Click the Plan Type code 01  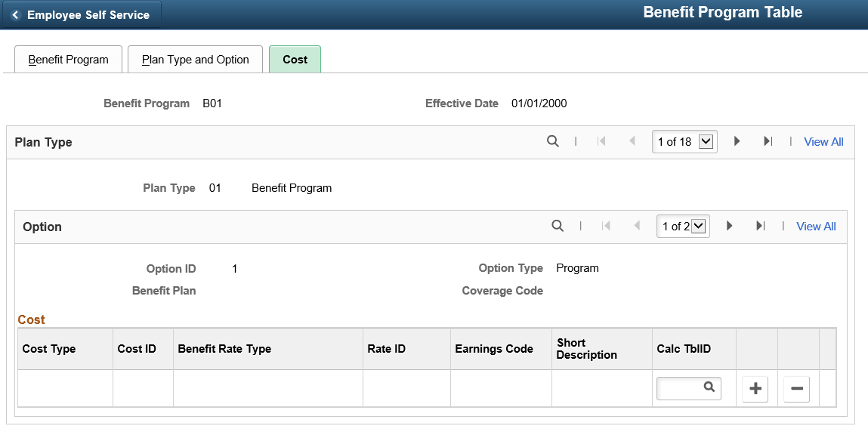pyautogui.click(x=215, y=188)
